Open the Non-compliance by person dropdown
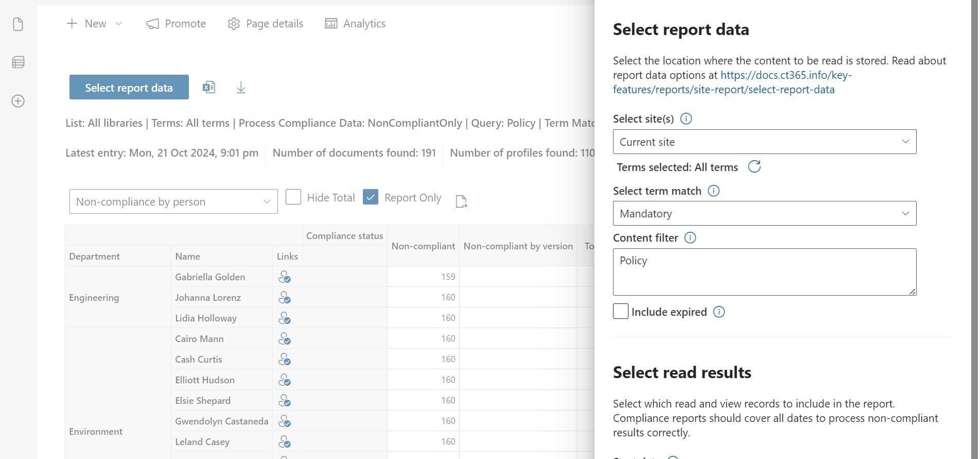 (173, 202)
